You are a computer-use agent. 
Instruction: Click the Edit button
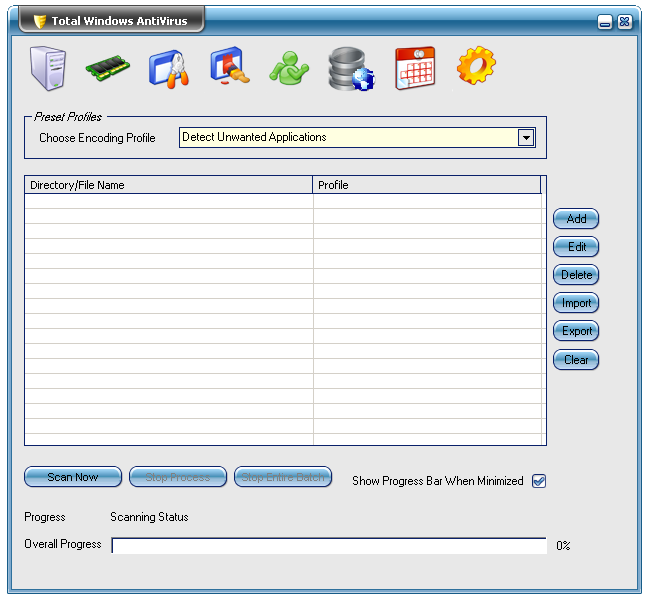[x=576, y=247]
